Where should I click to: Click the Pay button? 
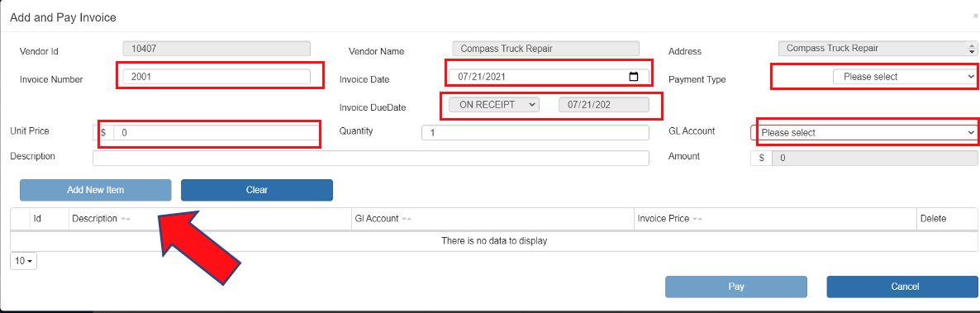pyautogui.click(x=736, y=287)
